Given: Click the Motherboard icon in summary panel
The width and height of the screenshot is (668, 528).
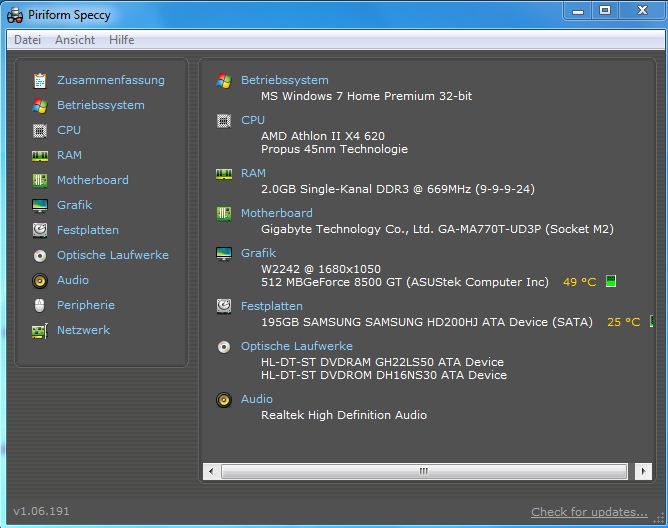Looking at the screenshot, I should click(x=224, y=214).
